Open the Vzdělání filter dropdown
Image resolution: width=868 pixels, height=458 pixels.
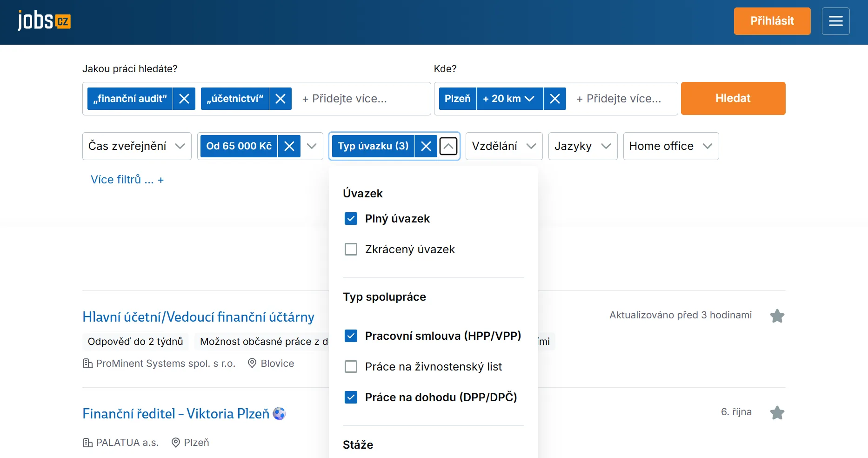coord(504,146)
